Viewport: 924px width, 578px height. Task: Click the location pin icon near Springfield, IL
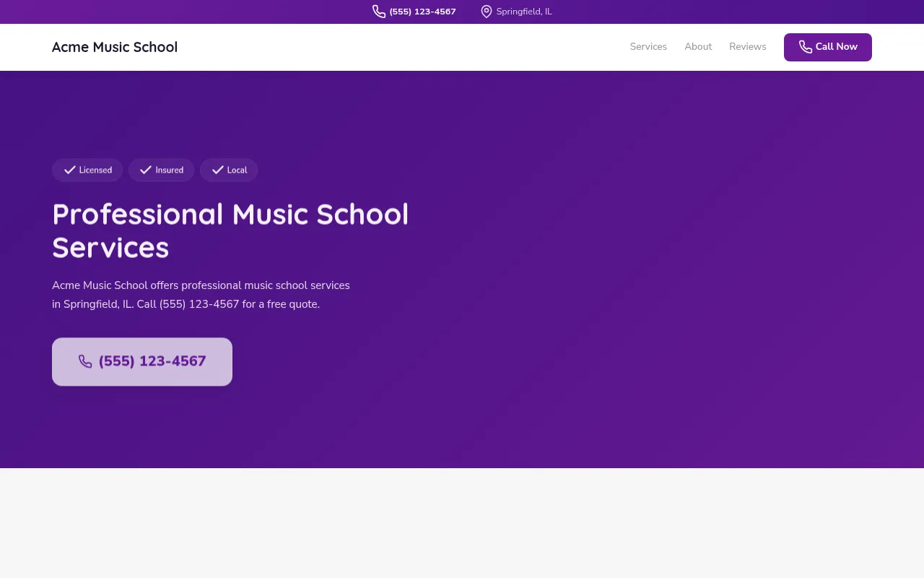pyautogui.click(x=485, y=11)
